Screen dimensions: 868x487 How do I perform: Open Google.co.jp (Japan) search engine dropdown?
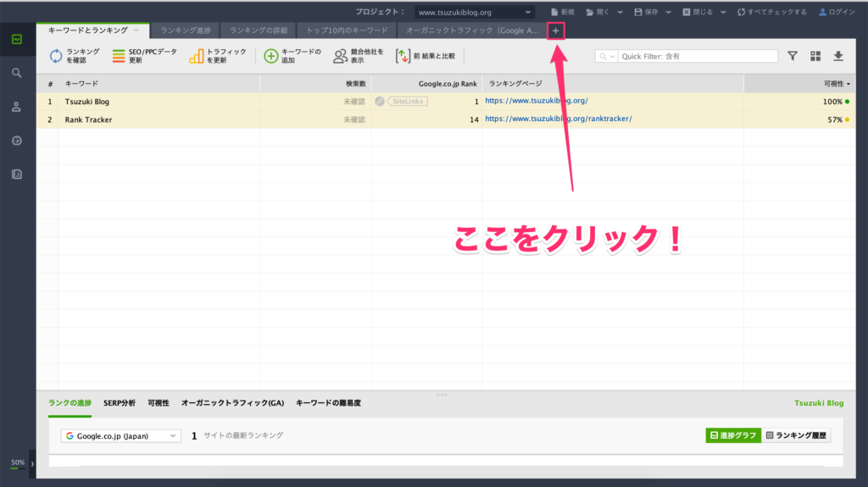[x=120, y=436]
